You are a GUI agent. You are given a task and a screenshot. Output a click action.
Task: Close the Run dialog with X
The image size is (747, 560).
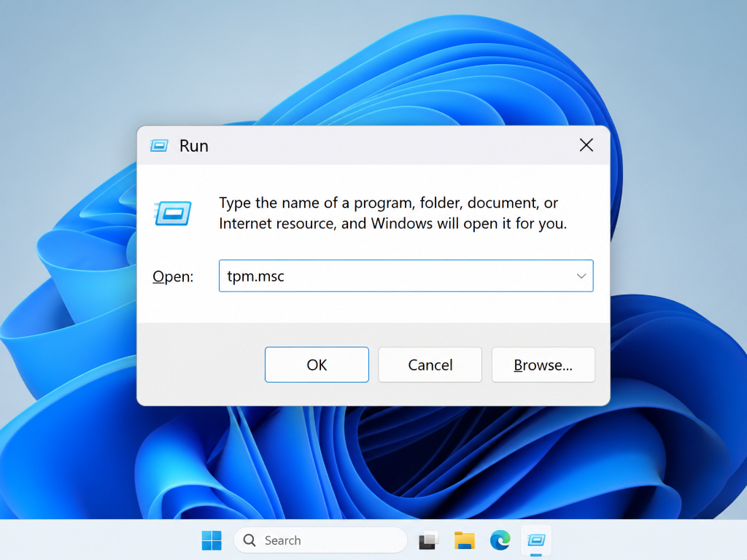pos(587,145)
